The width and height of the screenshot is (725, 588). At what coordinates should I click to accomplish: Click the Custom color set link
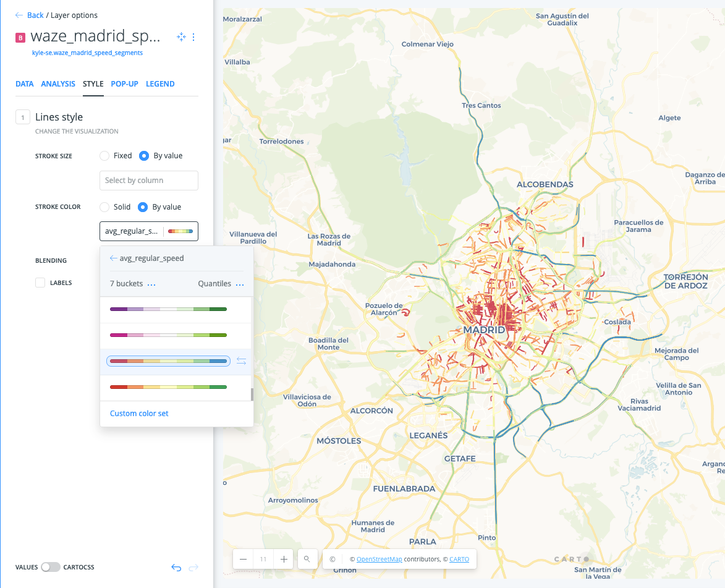pos(138,413)
